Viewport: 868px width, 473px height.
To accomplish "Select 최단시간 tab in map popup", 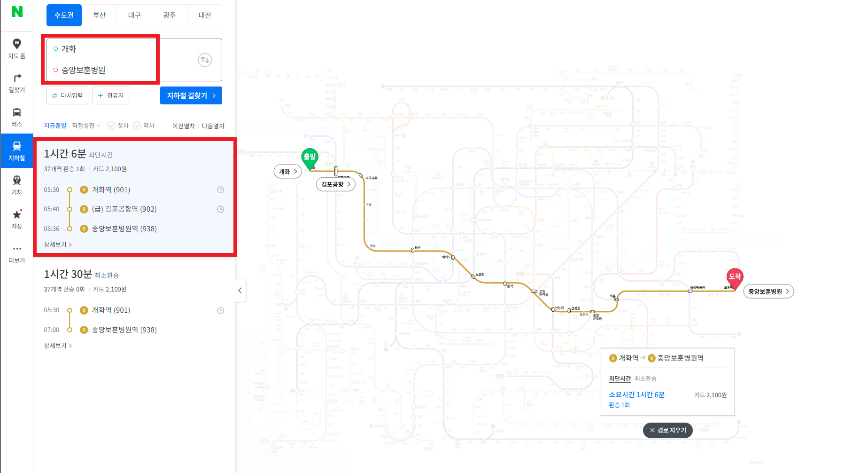I will click(x=620, y=378).
